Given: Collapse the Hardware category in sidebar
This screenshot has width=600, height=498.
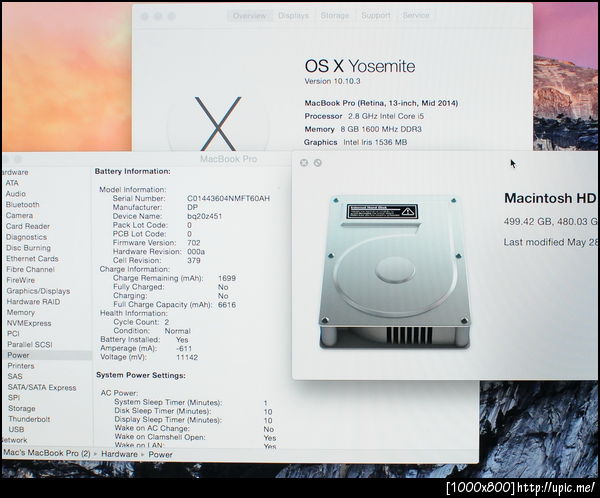Looking at the screenshot, I should tap(15, 172).
